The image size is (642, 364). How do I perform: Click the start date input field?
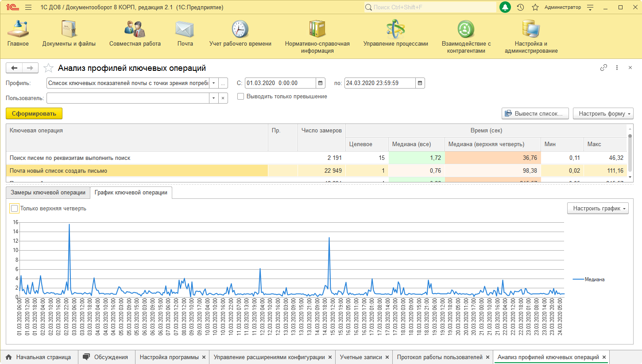[280, 83]
